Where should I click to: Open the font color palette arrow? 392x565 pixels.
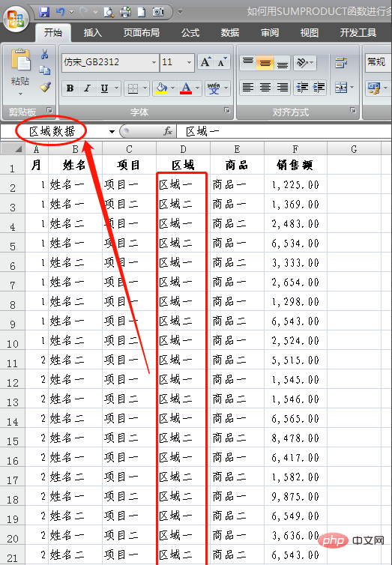(197, 88)
